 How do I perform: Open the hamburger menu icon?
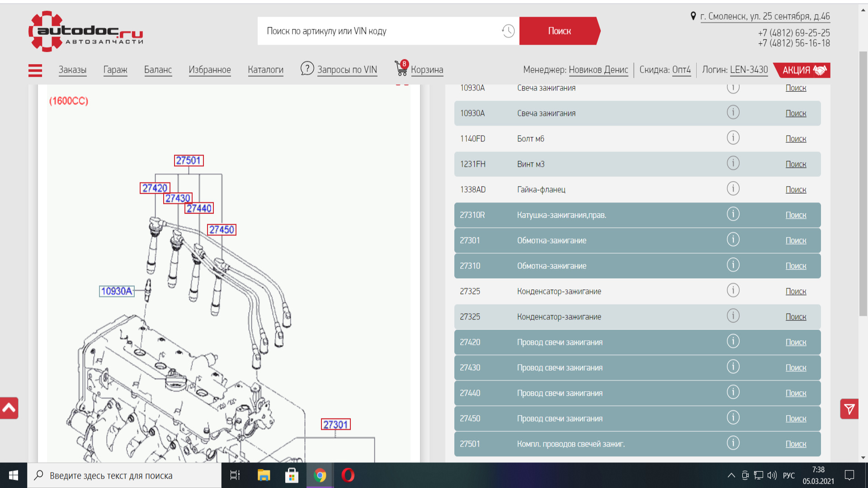[35, 70]
